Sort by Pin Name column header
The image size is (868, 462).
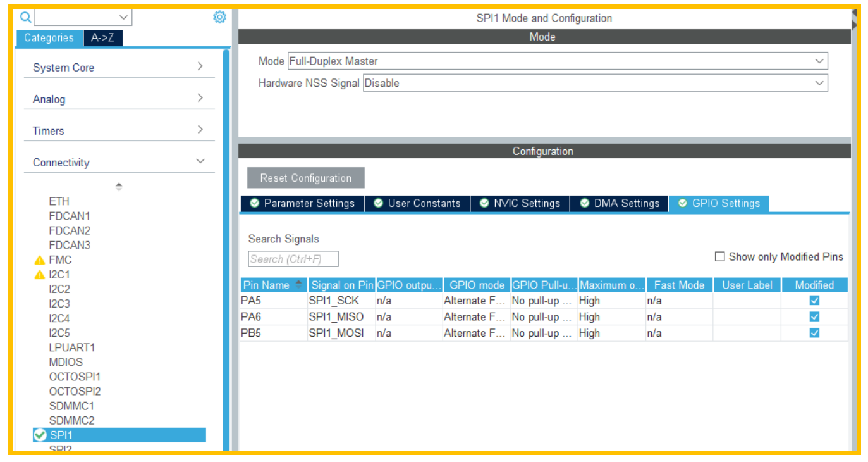coord(274,285)
